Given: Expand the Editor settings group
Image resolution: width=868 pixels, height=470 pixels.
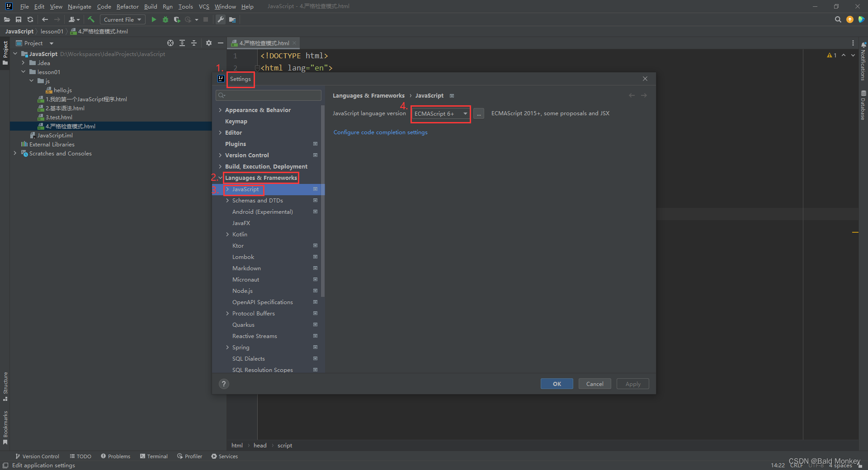Looking at the screenshot, I should click(220, 133).
